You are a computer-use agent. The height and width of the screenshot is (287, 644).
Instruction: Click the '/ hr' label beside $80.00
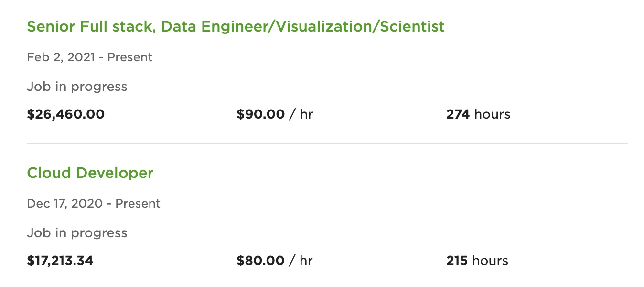pyautogui.click(x=301, y=261)
